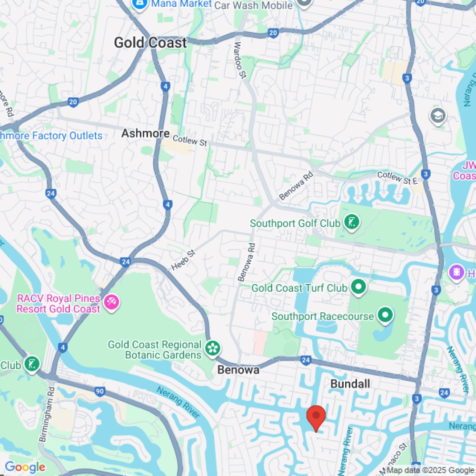The image size is (476, 476).
Task: Click the red location pin marker
Action: pyautogui.click(x=316, y=418)
